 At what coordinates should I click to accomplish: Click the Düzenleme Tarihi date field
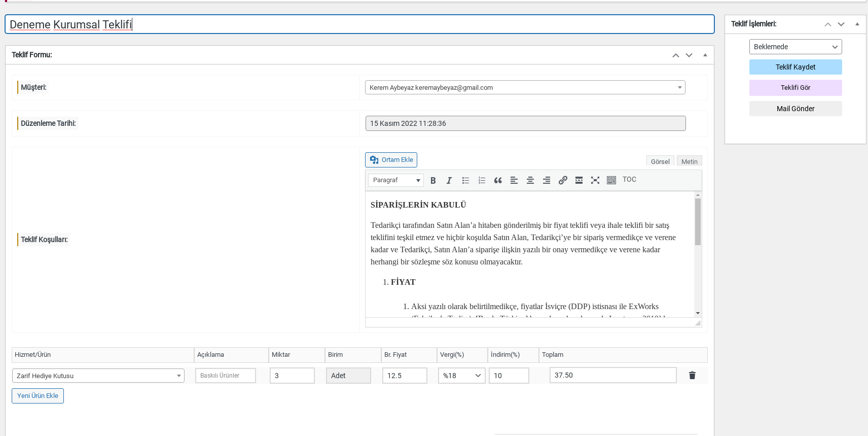(525, 123)
